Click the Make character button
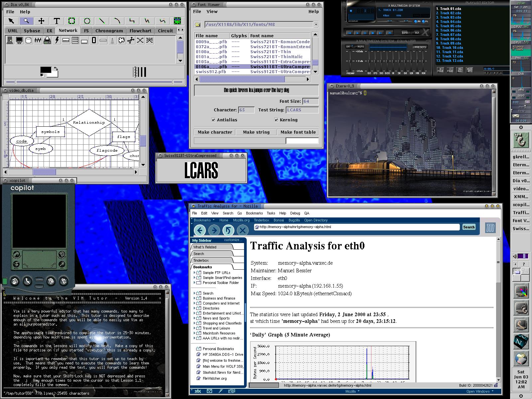 tap(215, 132)
